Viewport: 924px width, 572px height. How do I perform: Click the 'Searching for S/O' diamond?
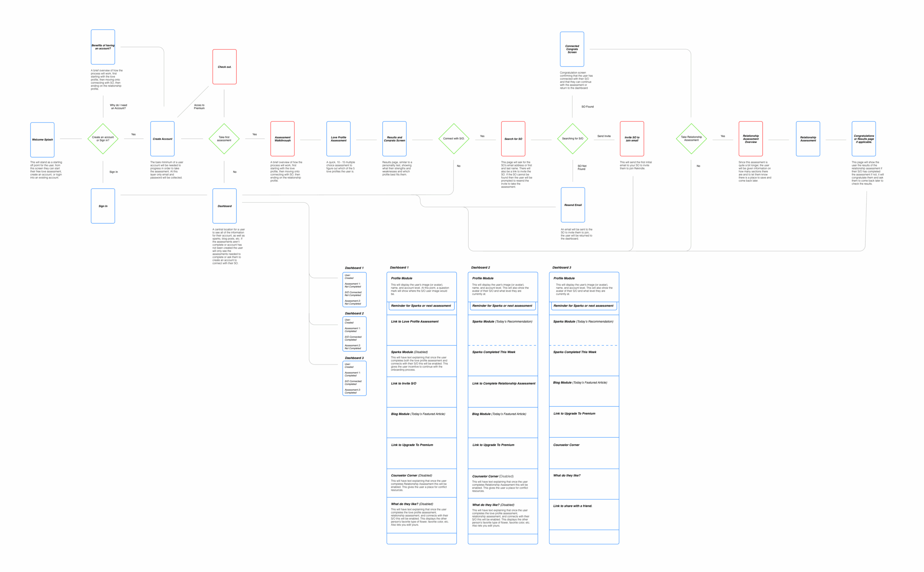point(572,138)
